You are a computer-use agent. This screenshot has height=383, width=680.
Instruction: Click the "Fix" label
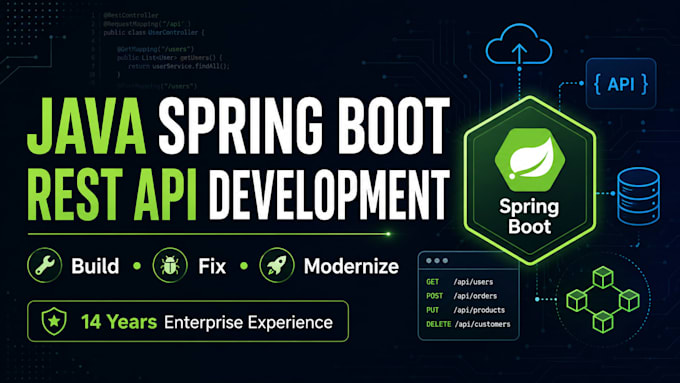(212, 266)
